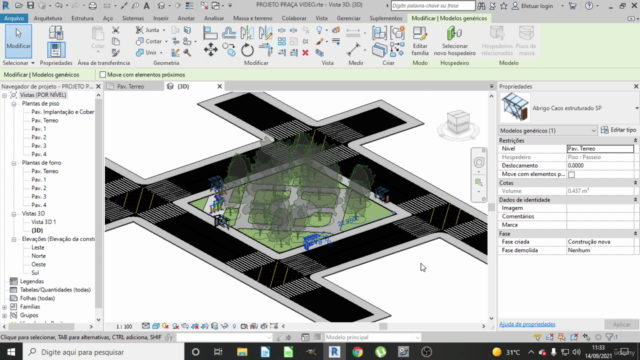Collapse the Restrições properties section
Image resolution: width=640 pixels, height=360 pixels.
coord(635,140)
